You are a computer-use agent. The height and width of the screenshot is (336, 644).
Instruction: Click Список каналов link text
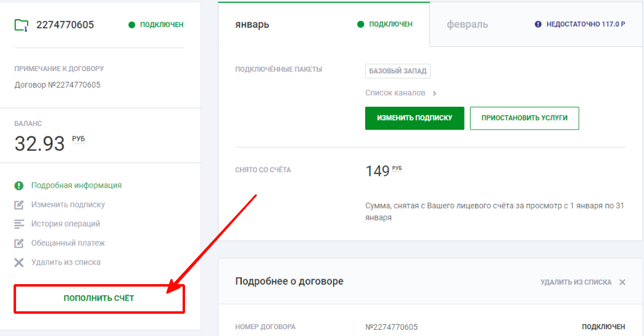tap(395, 93)
